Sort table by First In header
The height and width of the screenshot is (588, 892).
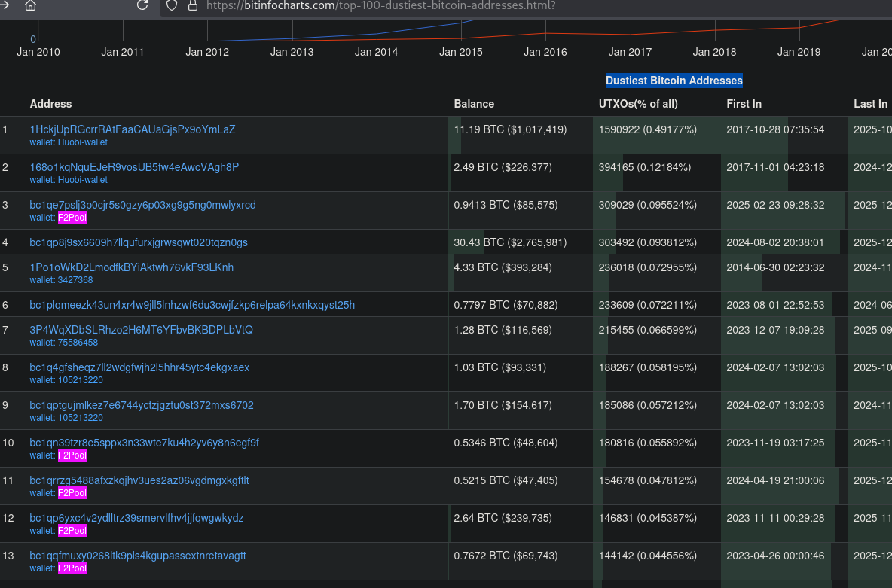744,104
